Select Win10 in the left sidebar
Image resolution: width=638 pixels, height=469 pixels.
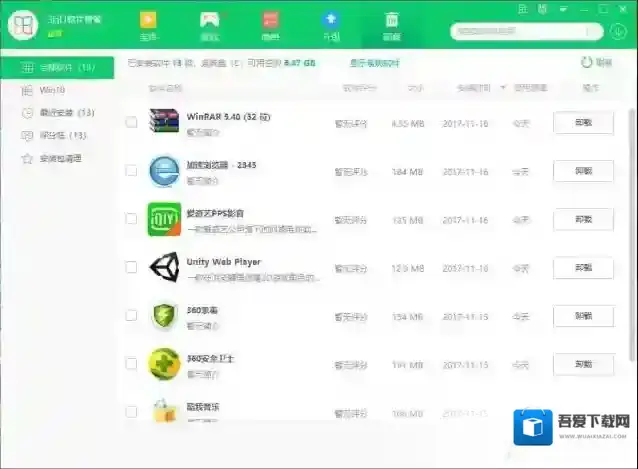38,90
